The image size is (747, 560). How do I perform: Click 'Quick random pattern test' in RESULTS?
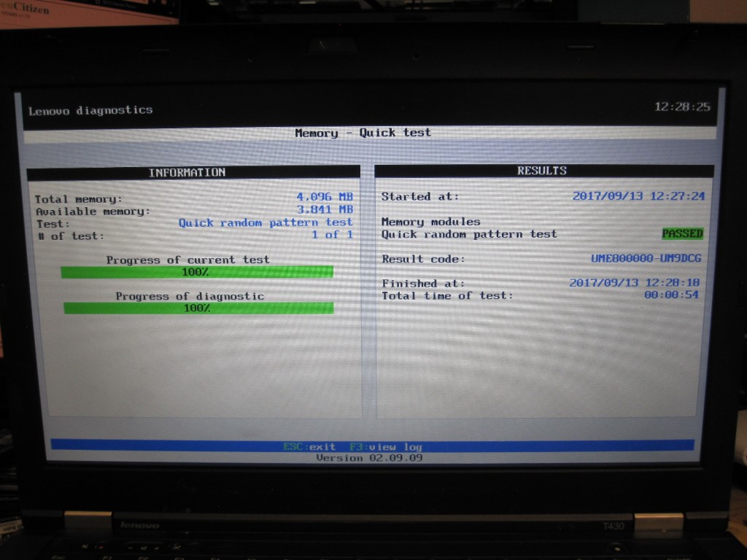pos(469,234)
